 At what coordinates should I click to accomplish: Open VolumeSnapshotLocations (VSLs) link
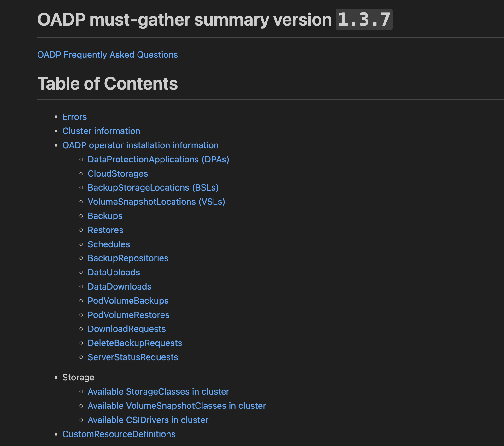point(156,202)
